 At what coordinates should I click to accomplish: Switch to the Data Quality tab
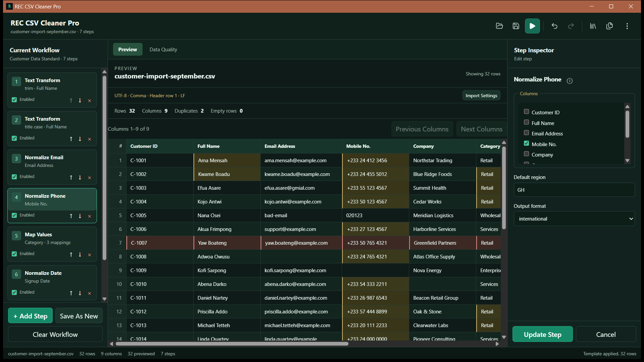[x=163, y=50]
